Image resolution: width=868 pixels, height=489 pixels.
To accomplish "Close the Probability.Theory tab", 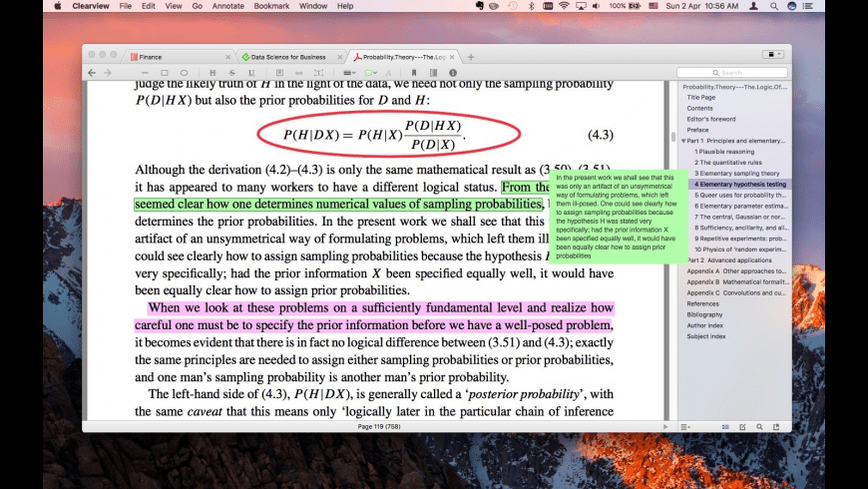I will (x=452, y=57).
